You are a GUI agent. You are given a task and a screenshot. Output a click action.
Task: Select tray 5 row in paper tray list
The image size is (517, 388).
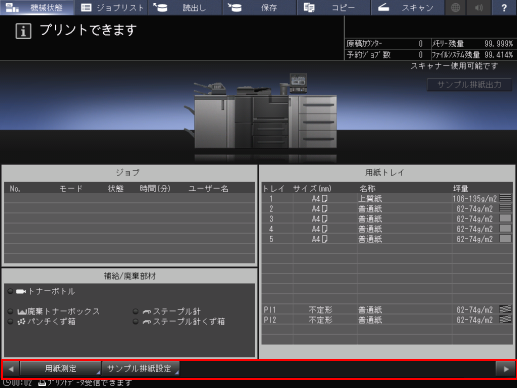[387, 239]
